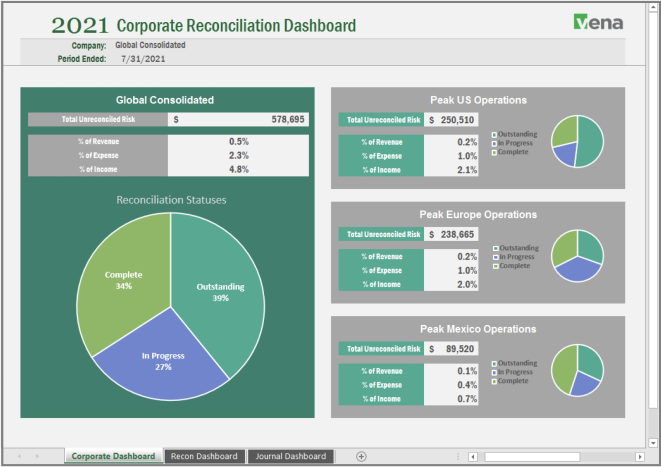
Task: Click the Period Ended date 7/31/2021
Action: (x=141, y=59)
